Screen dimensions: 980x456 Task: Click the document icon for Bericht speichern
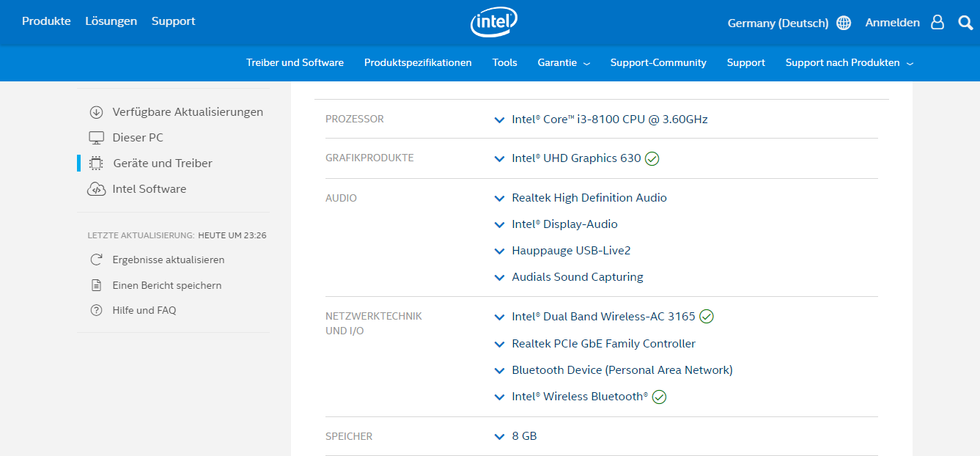[x=96, y=285]
